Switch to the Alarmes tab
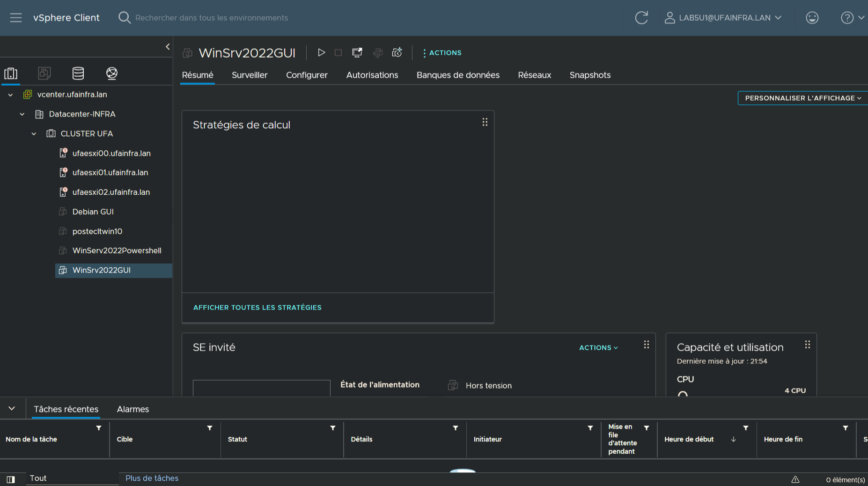This screenshot has height=486, width=868. tap(133, 409)
